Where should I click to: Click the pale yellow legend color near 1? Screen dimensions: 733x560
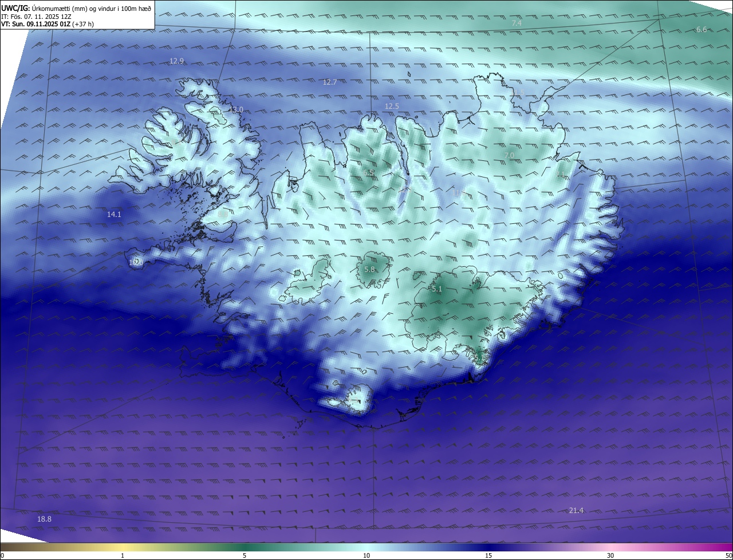pos(123,547)
